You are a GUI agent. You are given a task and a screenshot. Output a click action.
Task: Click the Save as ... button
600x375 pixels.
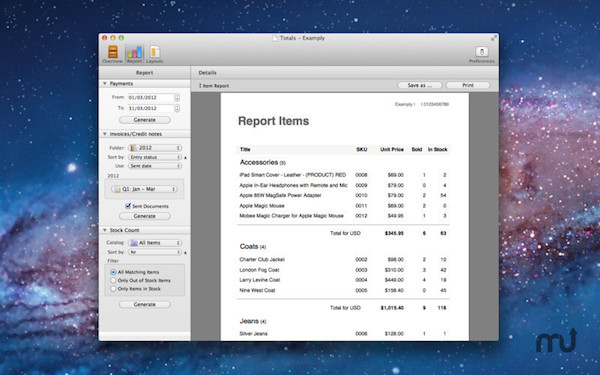[420, 85]
